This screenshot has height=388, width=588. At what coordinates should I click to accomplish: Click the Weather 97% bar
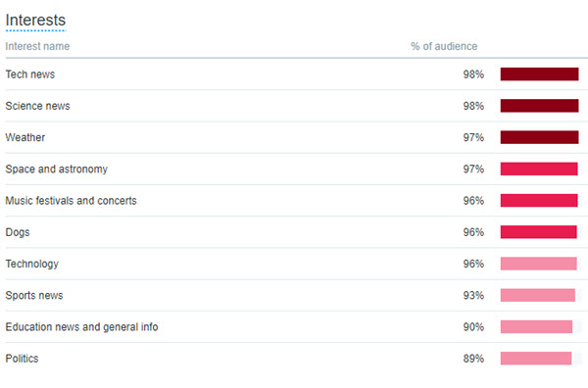pos(539,137)
